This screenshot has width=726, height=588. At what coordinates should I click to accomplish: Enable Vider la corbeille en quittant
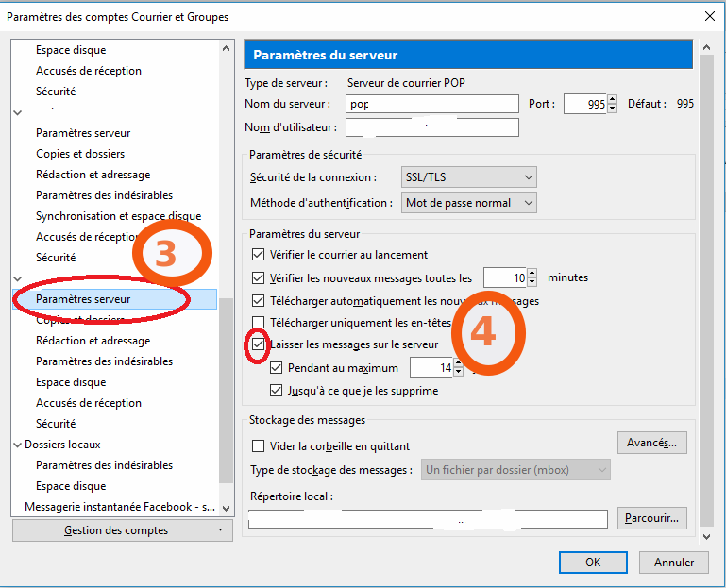coord(259,446)
